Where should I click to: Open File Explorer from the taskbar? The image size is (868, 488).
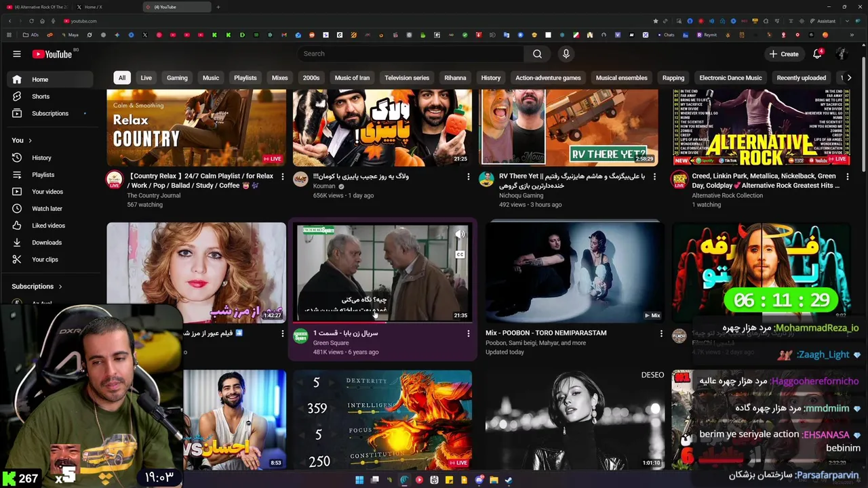[494, 480]
